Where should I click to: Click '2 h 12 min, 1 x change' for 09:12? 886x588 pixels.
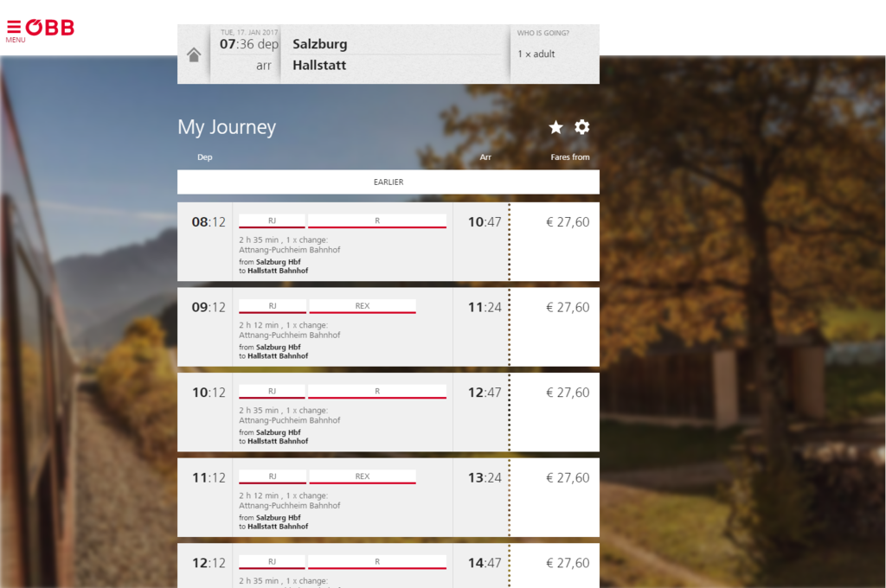click(283, 325)
